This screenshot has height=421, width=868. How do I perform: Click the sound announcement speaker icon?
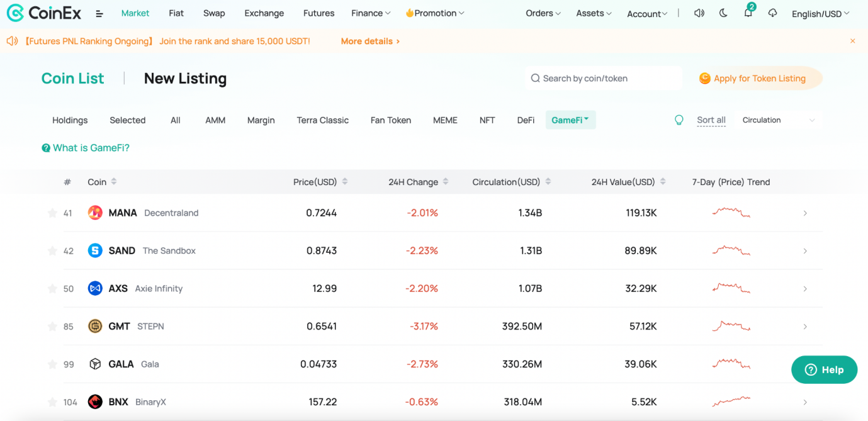699,13
